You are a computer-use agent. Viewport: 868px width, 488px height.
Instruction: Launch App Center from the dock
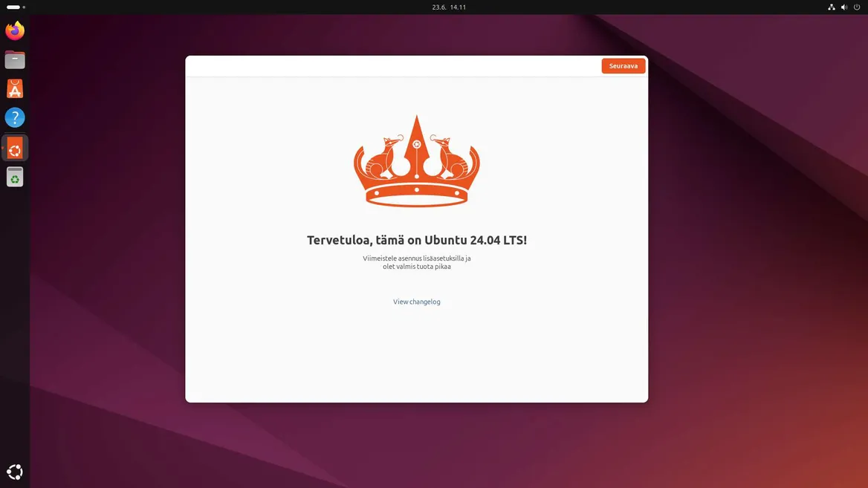[15, 88]
